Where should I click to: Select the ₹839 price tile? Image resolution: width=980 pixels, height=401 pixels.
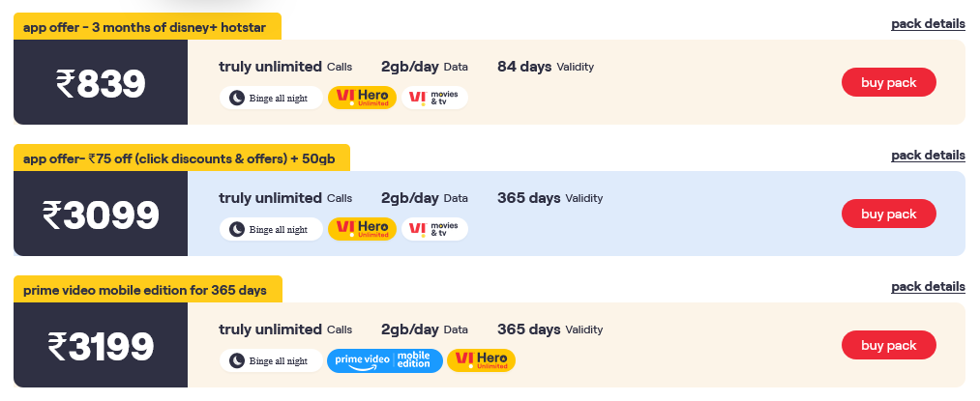pyautogui.click(x=101, y=83)
